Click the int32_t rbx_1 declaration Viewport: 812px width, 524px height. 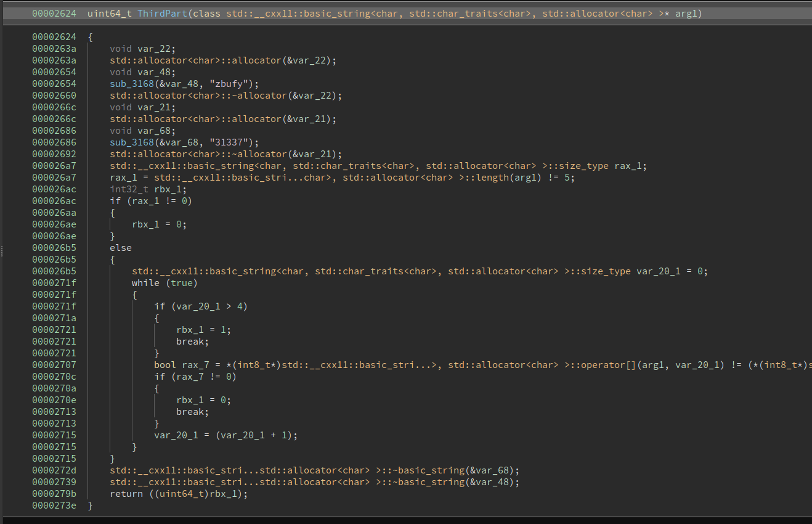(x=148, y=189)
